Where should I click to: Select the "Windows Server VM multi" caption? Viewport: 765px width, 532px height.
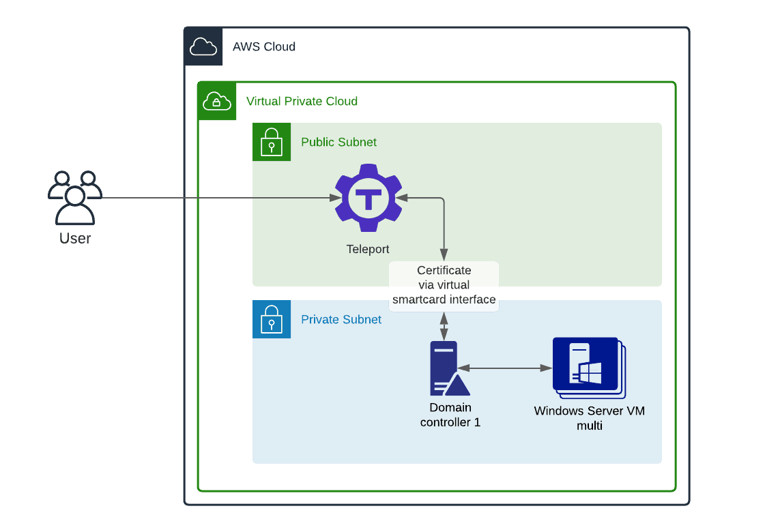(589, 418)
